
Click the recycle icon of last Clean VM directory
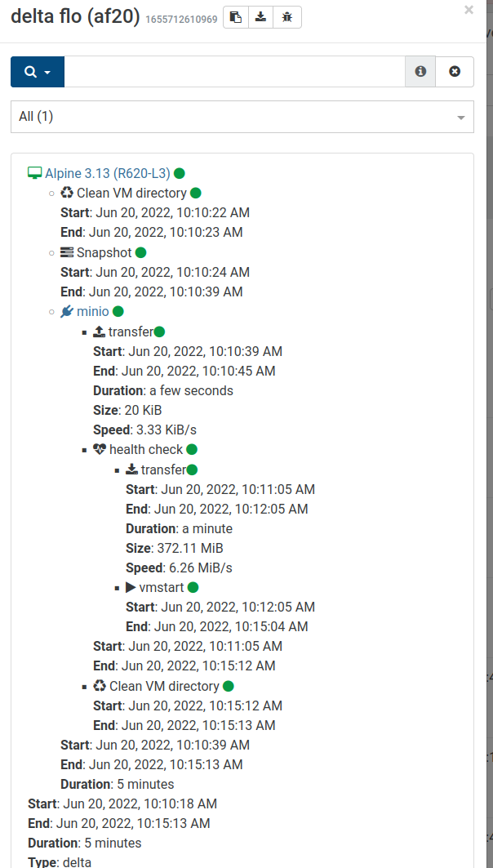coord(100,687)
